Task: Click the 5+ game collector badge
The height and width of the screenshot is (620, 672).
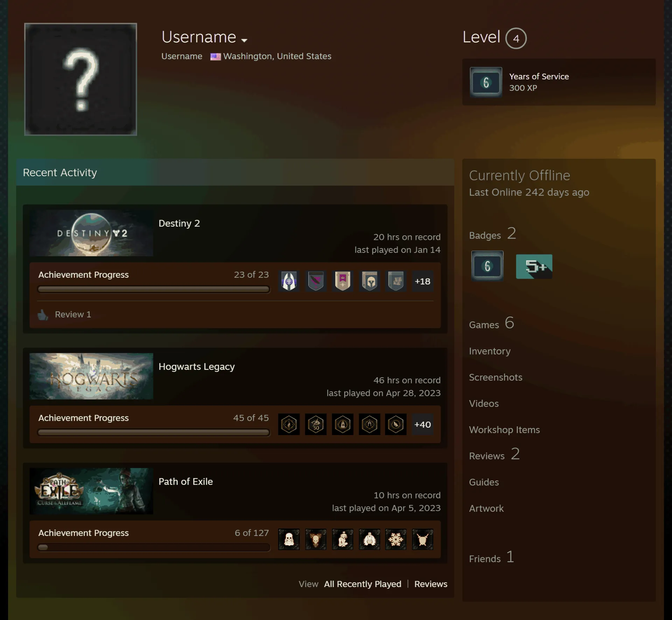Action: [x=534, y=267]
